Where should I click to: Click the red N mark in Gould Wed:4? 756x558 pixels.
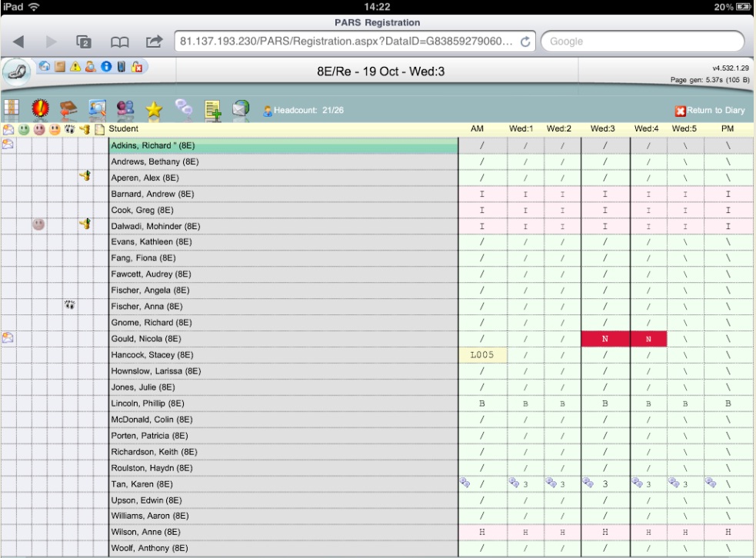(x=648, y=339)
